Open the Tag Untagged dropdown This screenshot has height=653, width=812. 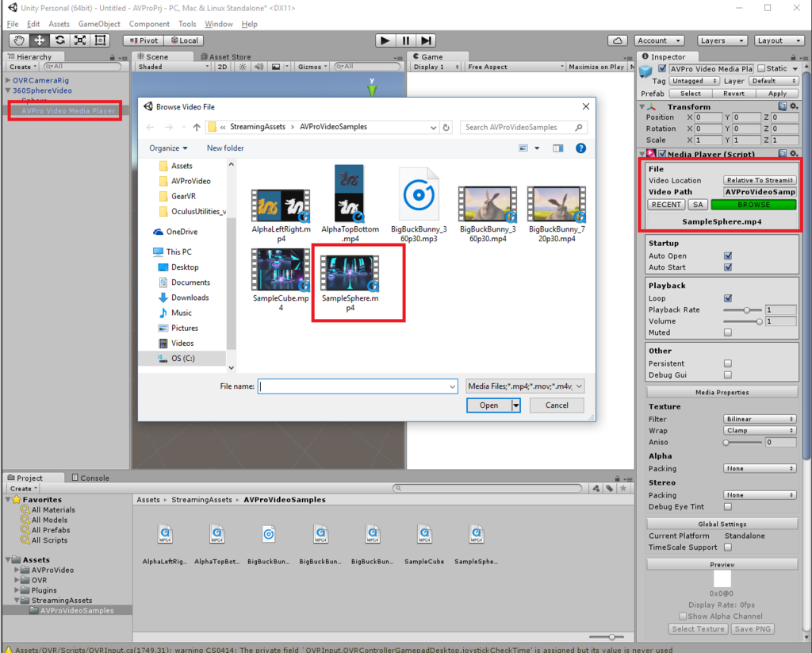point(695,81)
